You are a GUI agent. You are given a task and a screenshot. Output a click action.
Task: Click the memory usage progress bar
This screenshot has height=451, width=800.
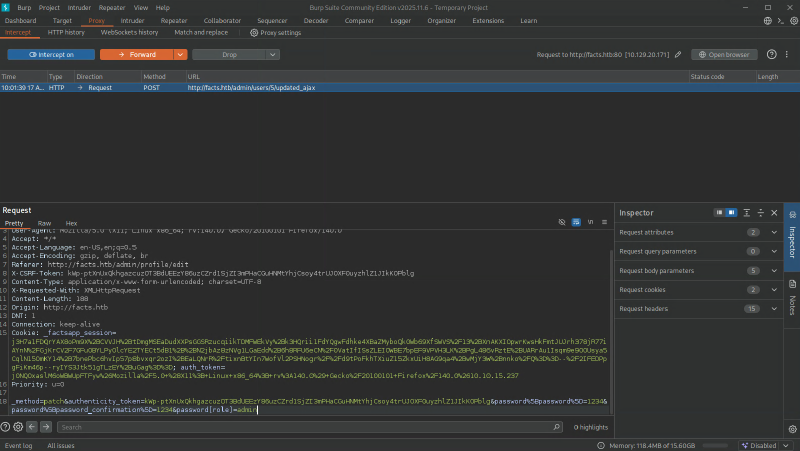[x=715, y=445]
